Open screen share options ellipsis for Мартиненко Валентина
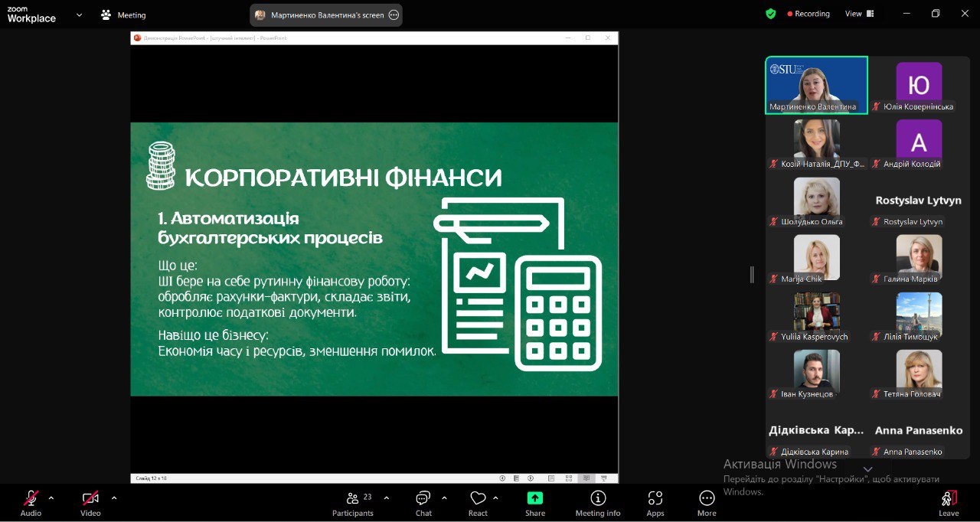Viewport: 980px width, 522px height. click(394, 15)
